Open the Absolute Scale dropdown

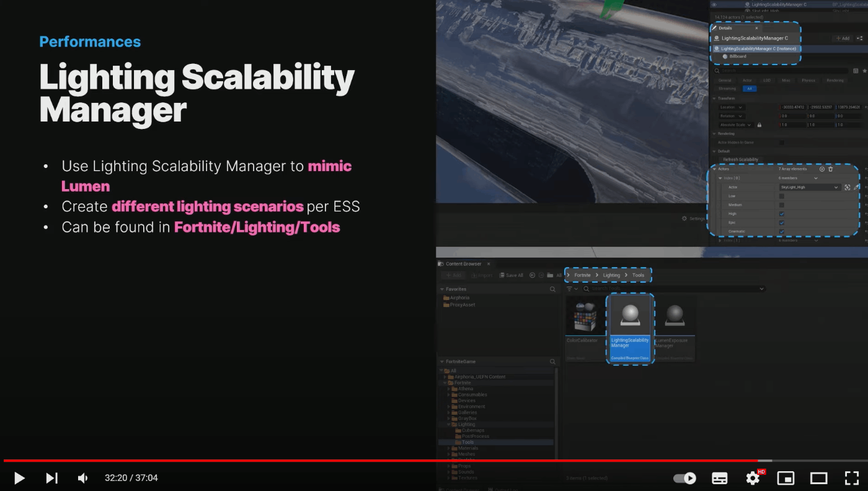coord(736,125)
